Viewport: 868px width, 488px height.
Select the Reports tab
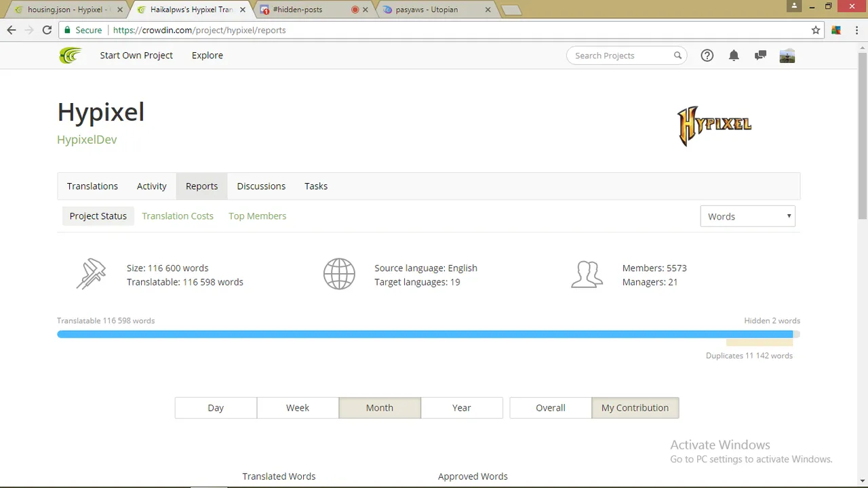[x=202, y=186]
